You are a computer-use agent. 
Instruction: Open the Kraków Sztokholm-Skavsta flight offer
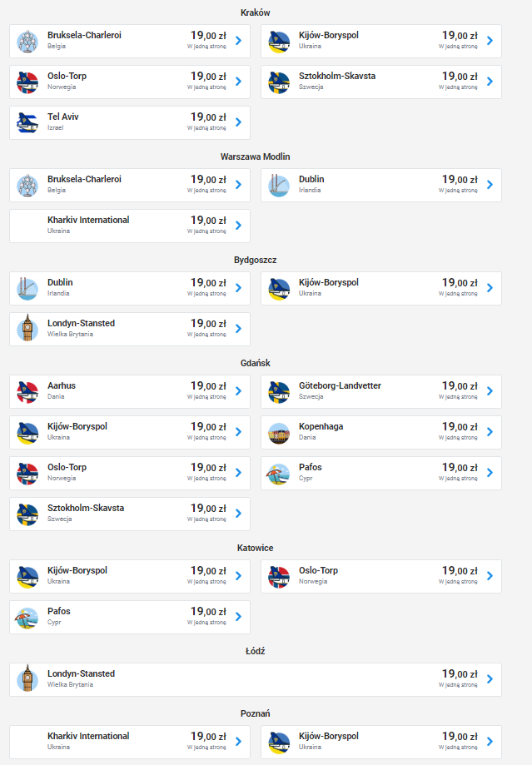click(381, 82)
